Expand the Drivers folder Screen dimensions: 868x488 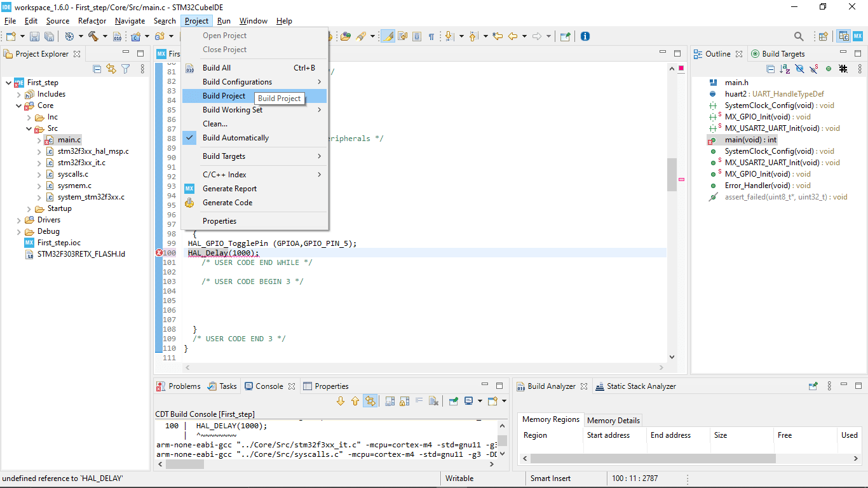click(18, 220)
